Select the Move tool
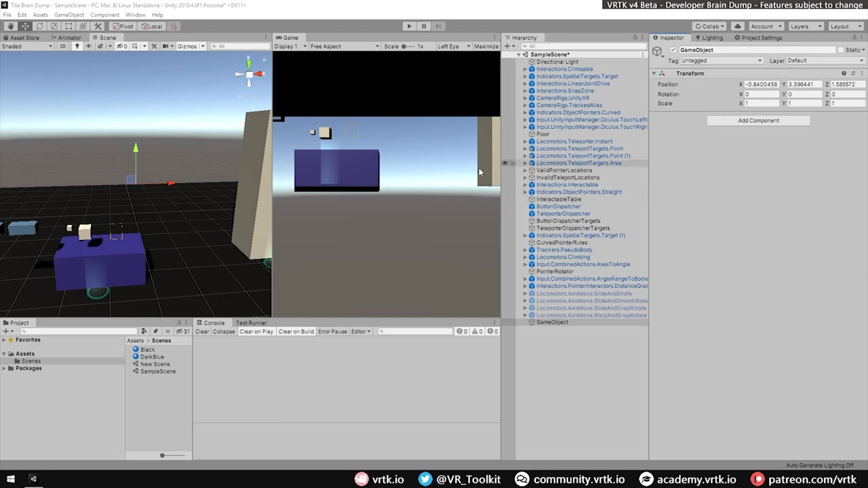 [x=24, y=26]
